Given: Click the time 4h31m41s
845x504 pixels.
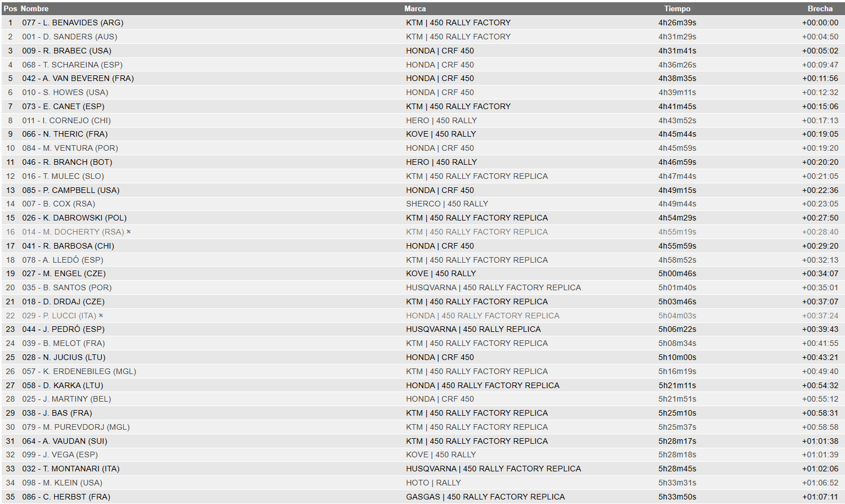Looking at the screenshot, I should 677,51.
